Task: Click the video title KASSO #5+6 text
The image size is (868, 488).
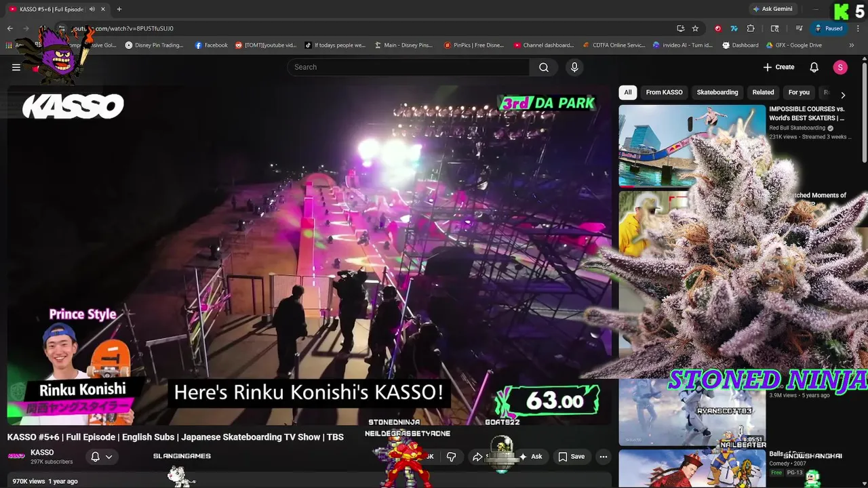Action: tap(176, 437)
